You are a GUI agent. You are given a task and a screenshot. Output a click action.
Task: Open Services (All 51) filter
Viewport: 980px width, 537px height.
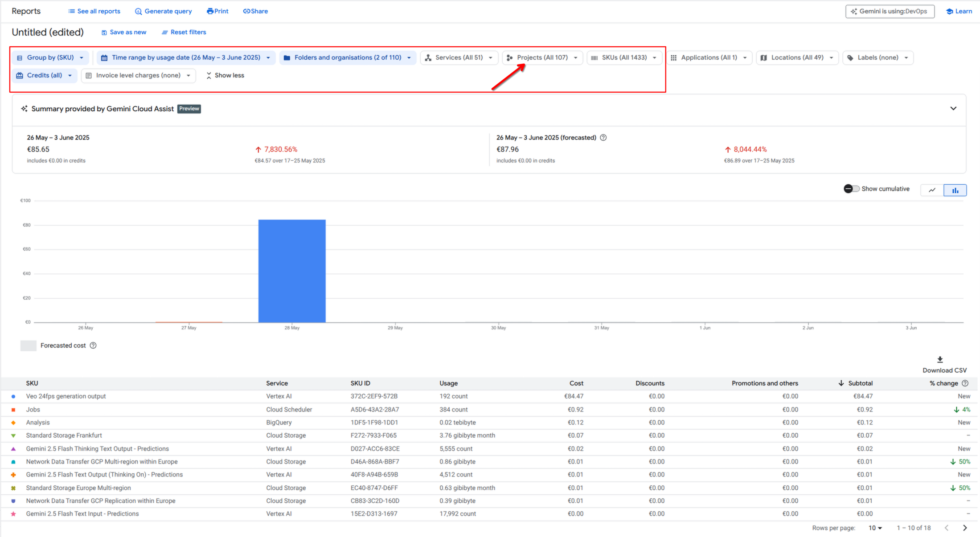point(459,57)
